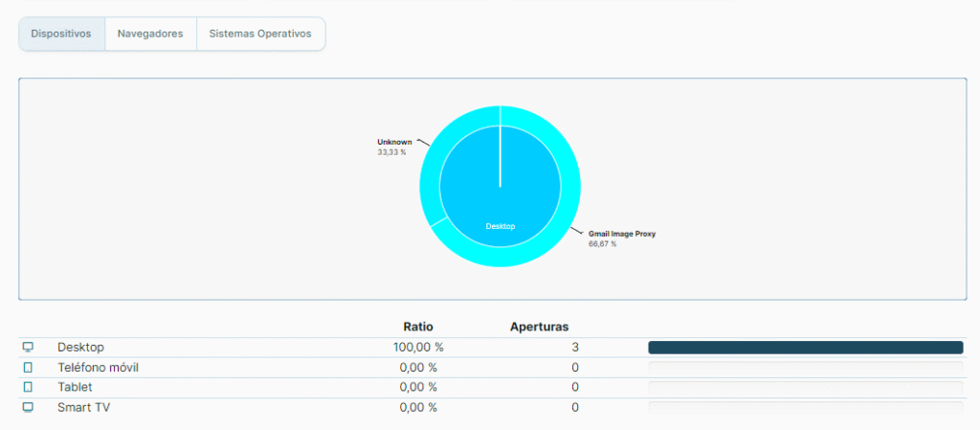980x430 pixels.
Task: Click the 100,00 % ratio value for Desktop
Action: click(x=417, y=347)
